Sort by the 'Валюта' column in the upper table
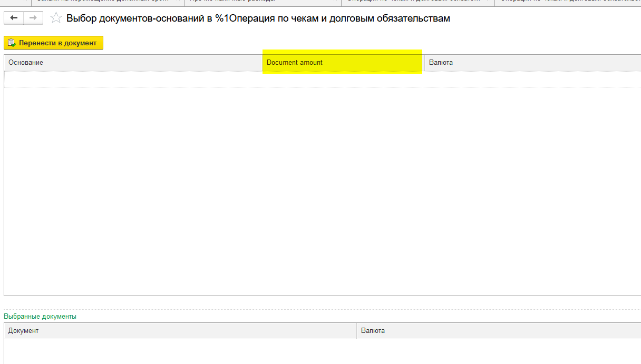 coord(474,62)
